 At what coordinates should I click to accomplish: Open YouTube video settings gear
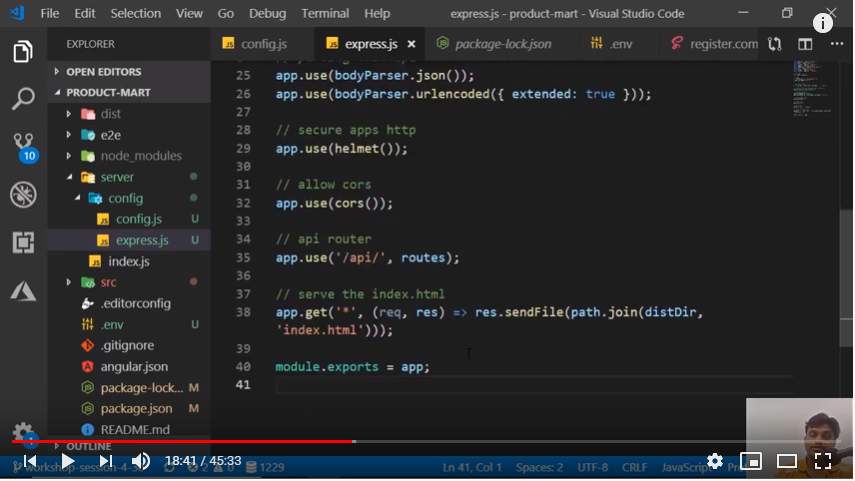715,461
